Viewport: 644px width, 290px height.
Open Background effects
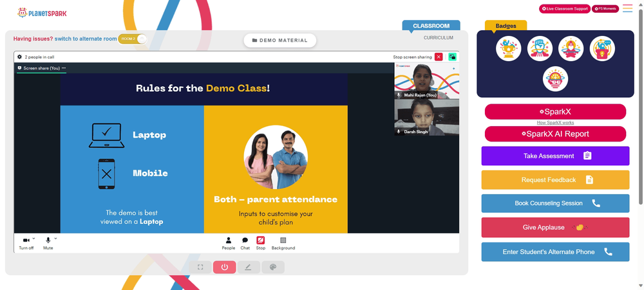click(283, 243)
